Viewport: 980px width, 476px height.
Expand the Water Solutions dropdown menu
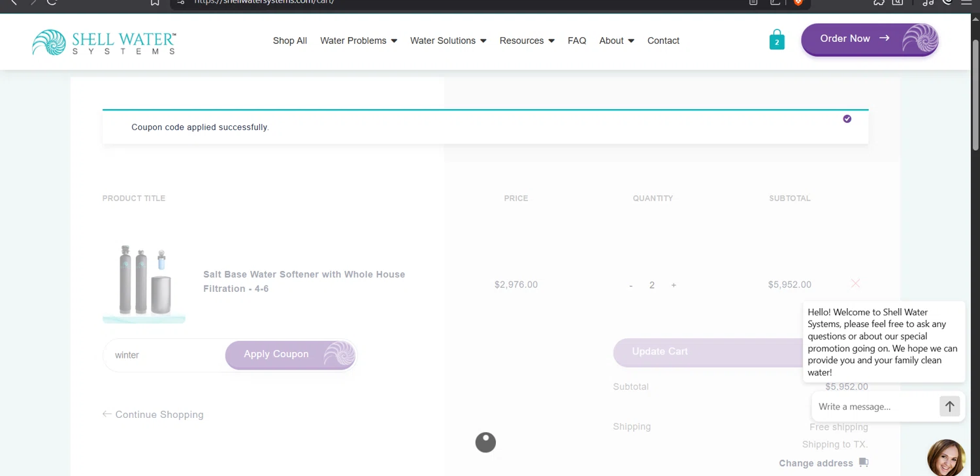[448, 40]
